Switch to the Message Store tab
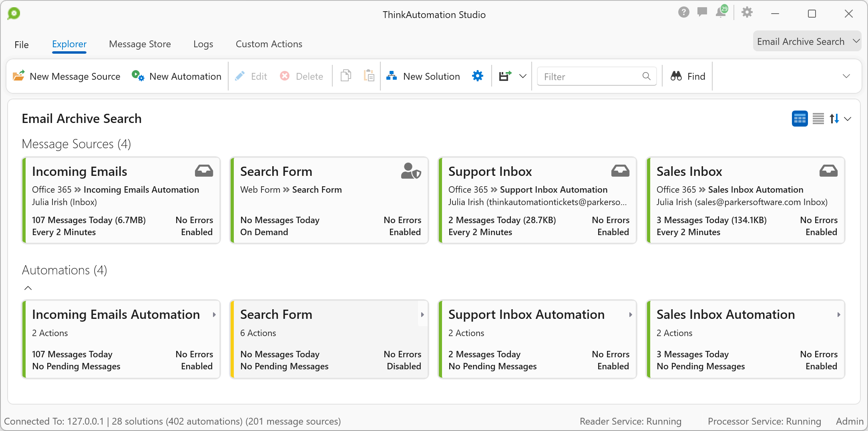Screen dimensions: 868x431 click(140, 44)
